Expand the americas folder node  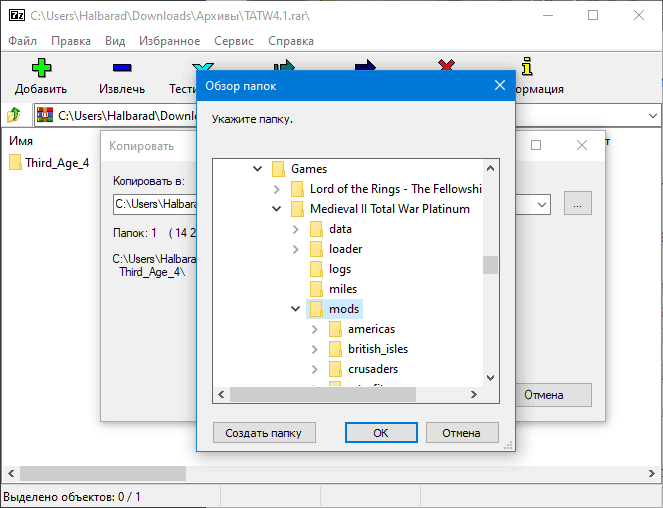point(314,329)
